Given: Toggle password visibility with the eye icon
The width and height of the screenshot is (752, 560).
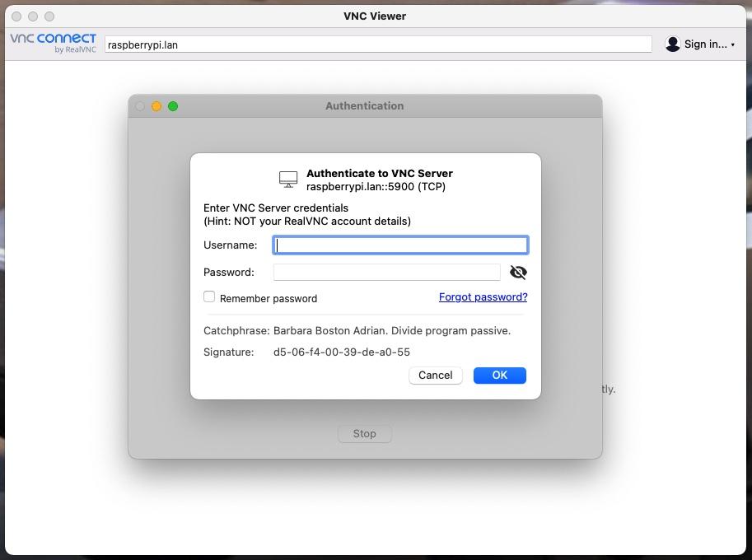Looking at the screenshot, I should tap(518, 273).
